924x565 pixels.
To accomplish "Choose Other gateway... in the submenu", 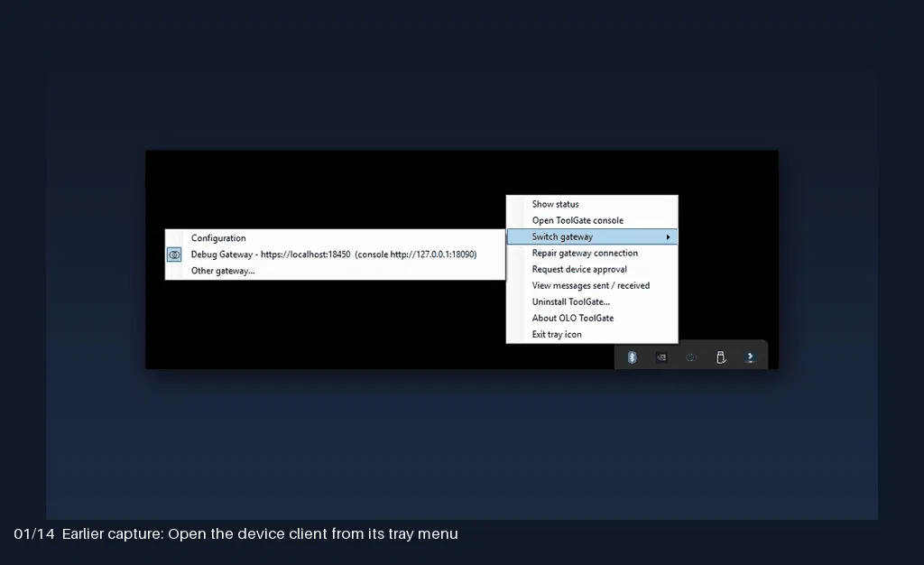I will click(x=336, y=271).
